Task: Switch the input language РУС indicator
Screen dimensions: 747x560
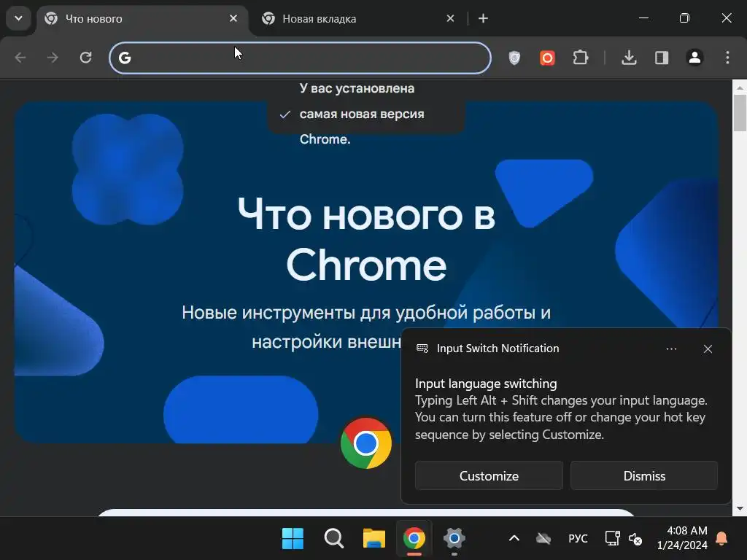Action: click(578, 539)
